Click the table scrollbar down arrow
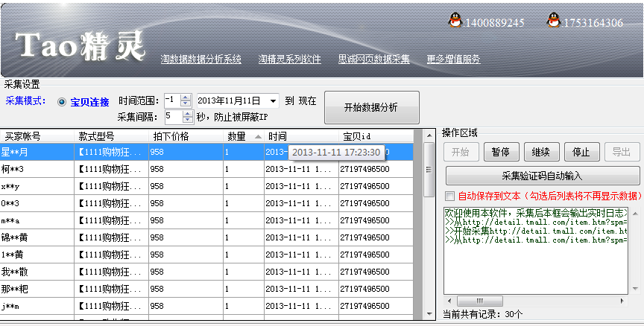The width and height of the screenshot is (644, 326). tap(429, 315)
